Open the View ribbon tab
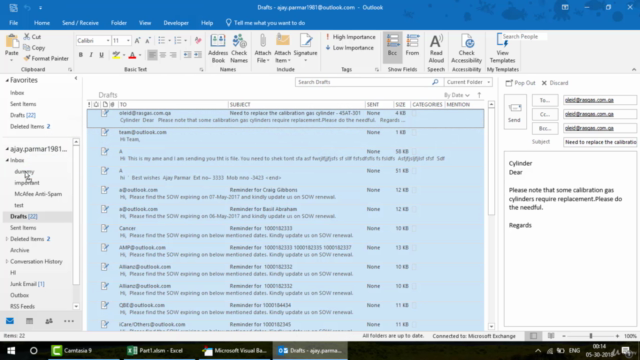The height and width of the screenshot is (360, 640). coord(145,23)
